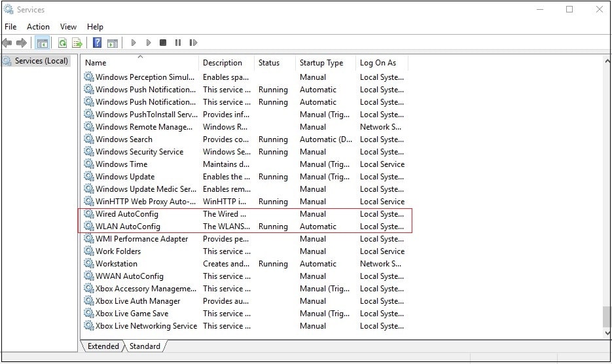The image size is (612, 364).
Task: Sort by the Log On As column header
Action: pyautogui.click(x=382, y=62)
